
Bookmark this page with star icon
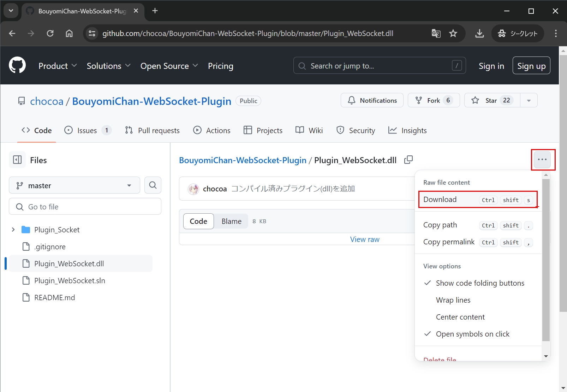pos(453,34)
